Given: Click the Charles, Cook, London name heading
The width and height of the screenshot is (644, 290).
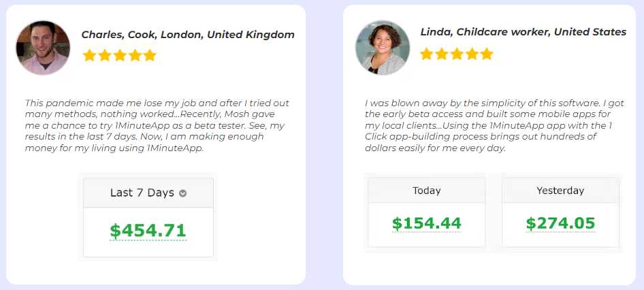Looking at the screenshot, I should (188, 35).
